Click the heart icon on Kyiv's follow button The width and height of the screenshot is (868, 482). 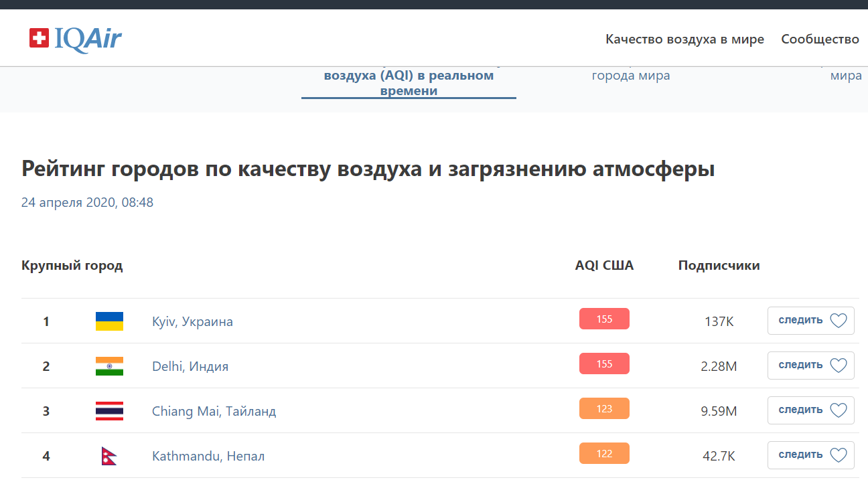coord(838,320)
